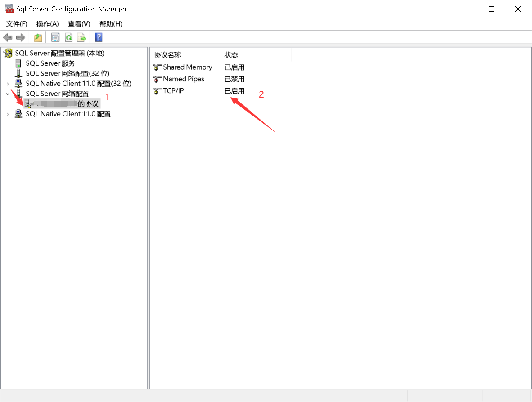Viewport: 532px width, 402px height.
Task: Click the Export list toolbar icon
Action: pyautogui.click(x=82, y=37)
